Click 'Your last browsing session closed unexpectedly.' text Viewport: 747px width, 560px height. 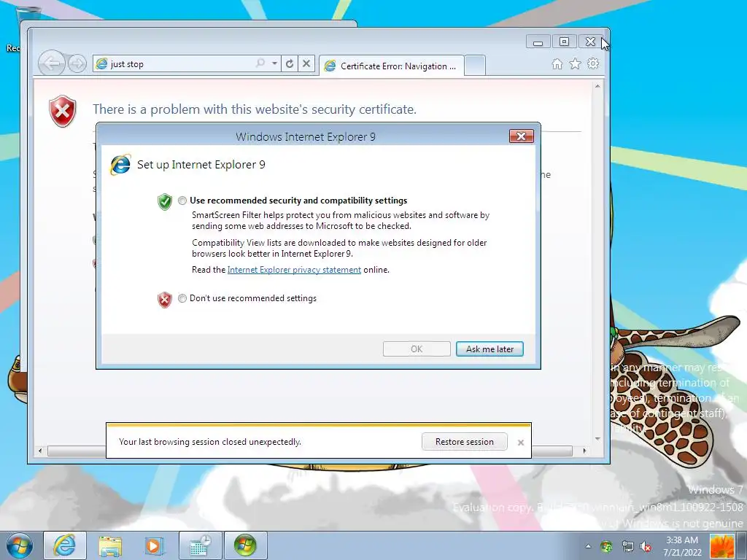tap(210, 442)
